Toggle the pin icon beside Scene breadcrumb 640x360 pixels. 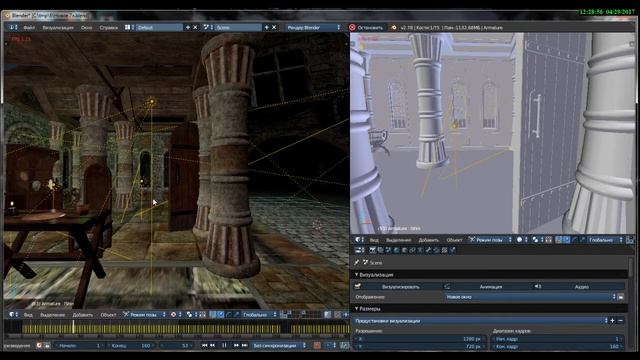357,262
